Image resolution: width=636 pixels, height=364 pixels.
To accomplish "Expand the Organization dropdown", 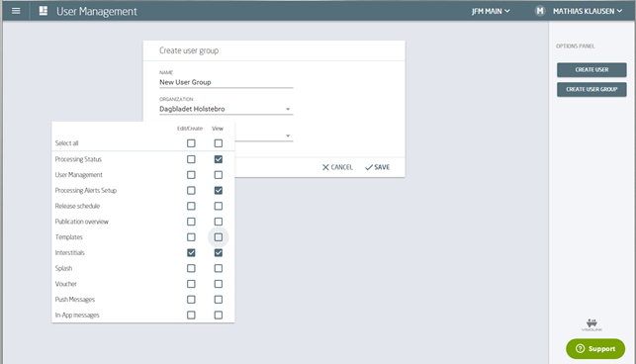I will [226, 109].
